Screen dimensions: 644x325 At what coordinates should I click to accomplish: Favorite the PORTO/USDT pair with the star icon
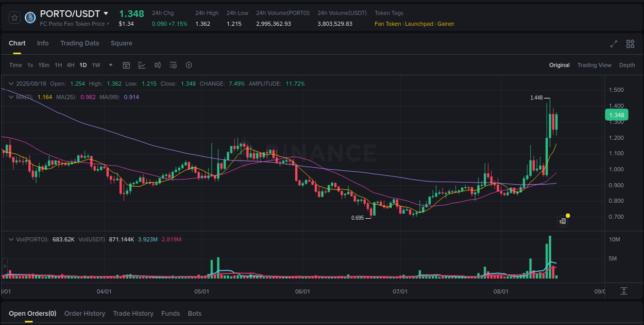pos(14,17)
